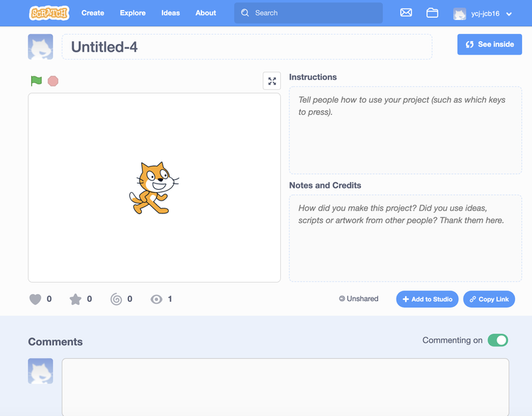Open the Create menu item
The height and width of the screenshot is (416, 532).
pos(93,13)
